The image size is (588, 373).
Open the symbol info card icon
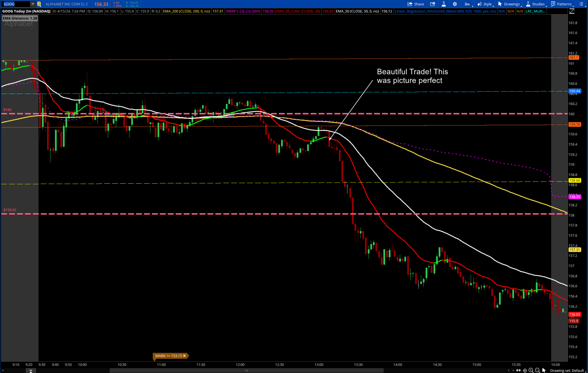[x=433, y=4]
